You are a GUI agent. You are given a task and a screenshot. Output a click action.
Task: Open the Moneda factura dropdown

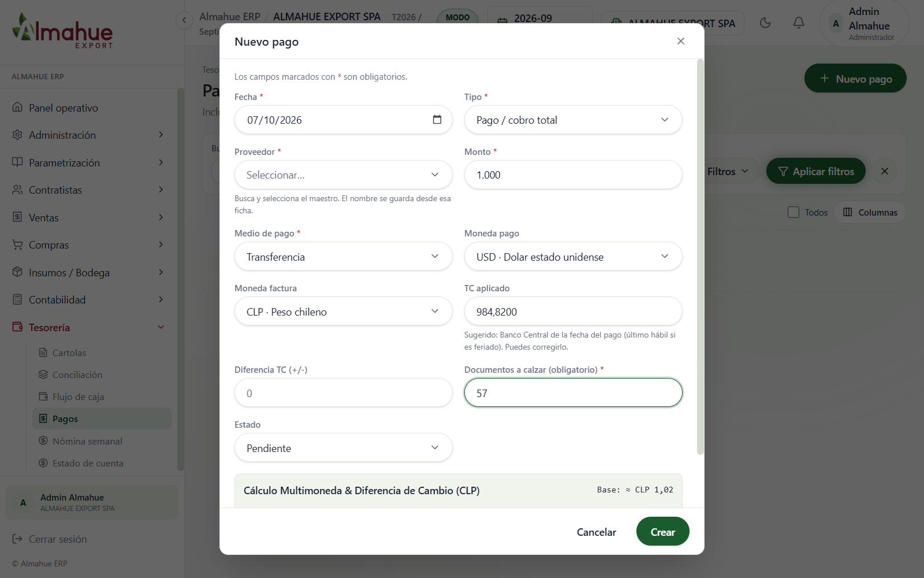[x=344, y=311]
